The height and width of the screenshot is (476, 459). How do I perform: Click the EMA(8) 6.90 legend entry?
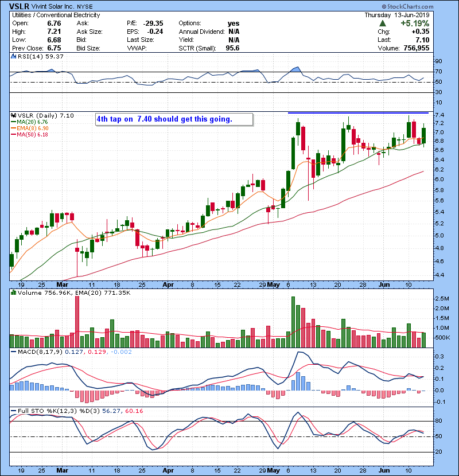(x=30, y=128)
